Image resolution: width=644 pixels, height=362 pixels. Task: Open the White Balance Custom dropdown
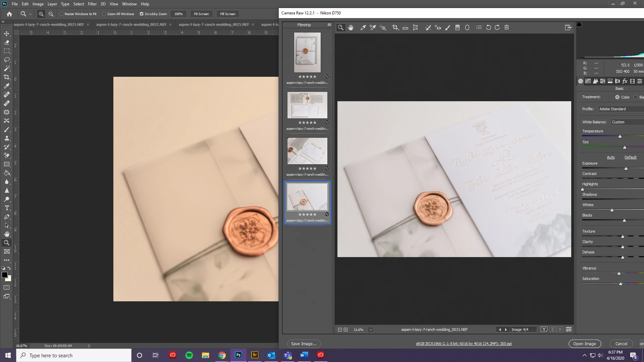[627, 122]
